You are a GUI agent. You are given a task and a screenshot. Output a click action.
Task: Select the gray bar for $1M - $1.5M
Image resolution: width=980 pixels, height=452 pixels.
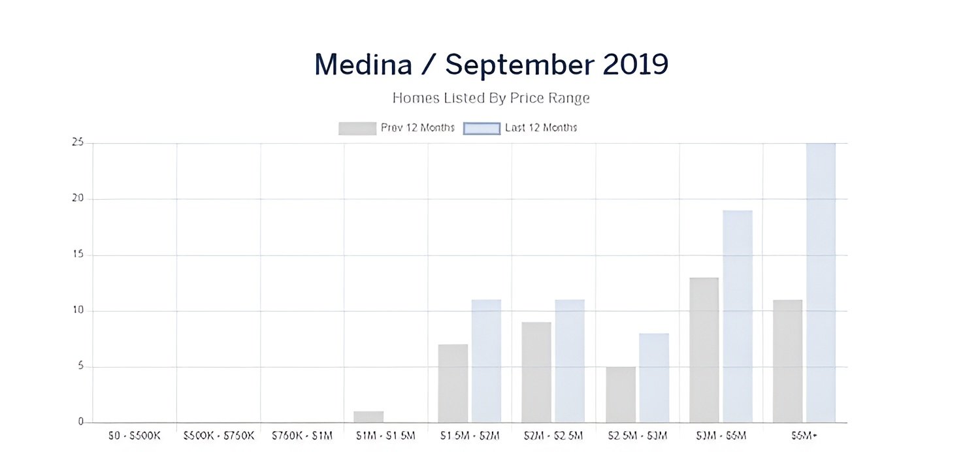click(x=369, y=417)
